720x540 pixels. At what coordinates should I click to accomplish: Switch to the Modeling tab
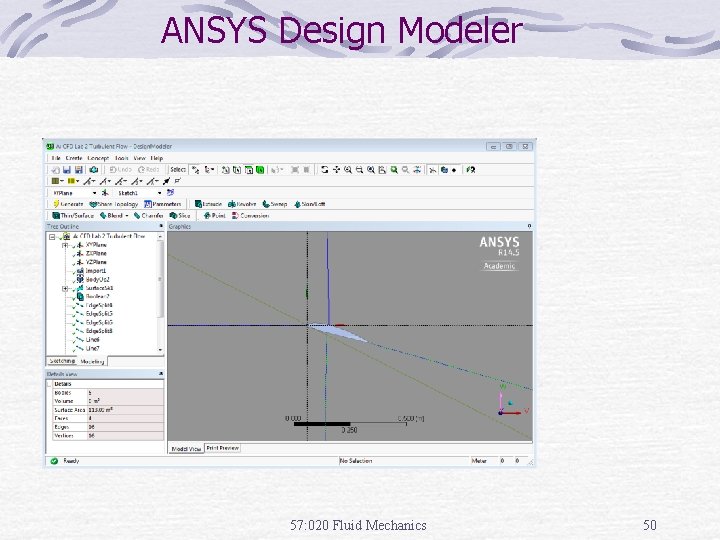tap(92, 361)
